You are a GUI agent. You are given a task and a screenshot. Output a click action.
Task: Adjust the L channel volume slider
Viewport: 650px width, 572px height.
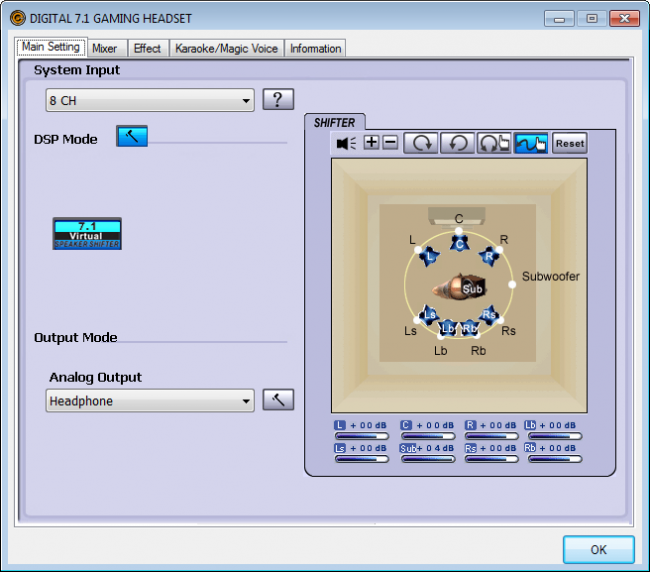click(362, 436)
